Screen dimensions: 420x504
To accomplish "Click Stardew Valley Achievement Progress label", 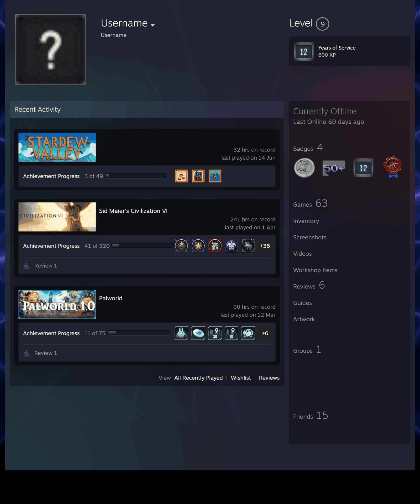I will [x=51, y=176].
